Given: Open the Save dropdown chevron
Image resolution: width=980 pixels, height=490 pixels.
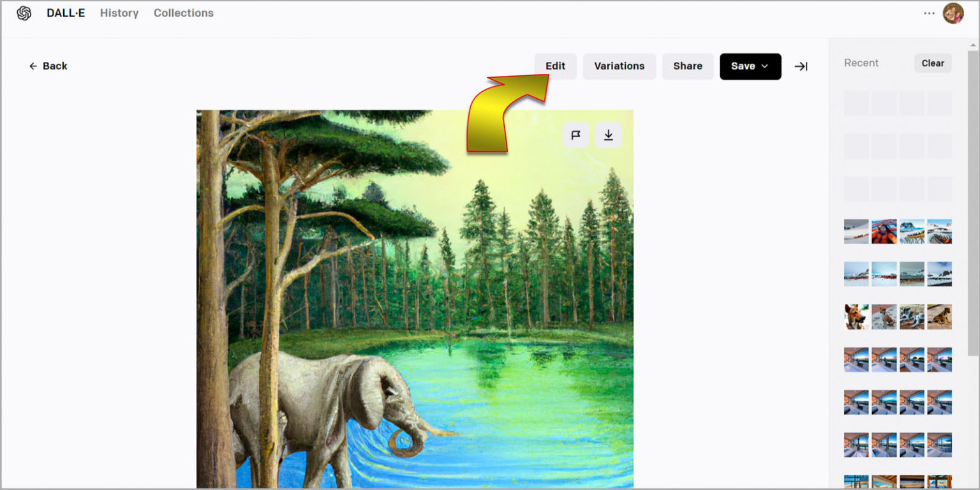Looking at the screenshot, I should [x=764, y=66].
